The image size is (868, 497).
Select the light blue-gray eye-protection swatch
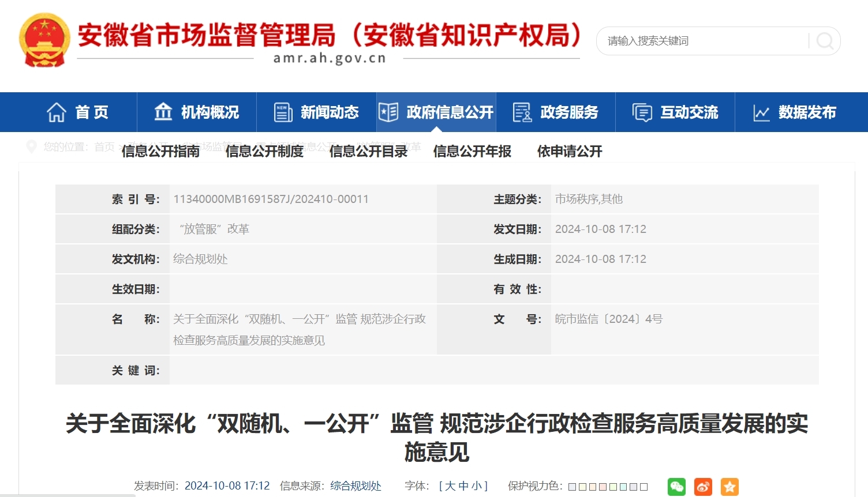point(573,487)
